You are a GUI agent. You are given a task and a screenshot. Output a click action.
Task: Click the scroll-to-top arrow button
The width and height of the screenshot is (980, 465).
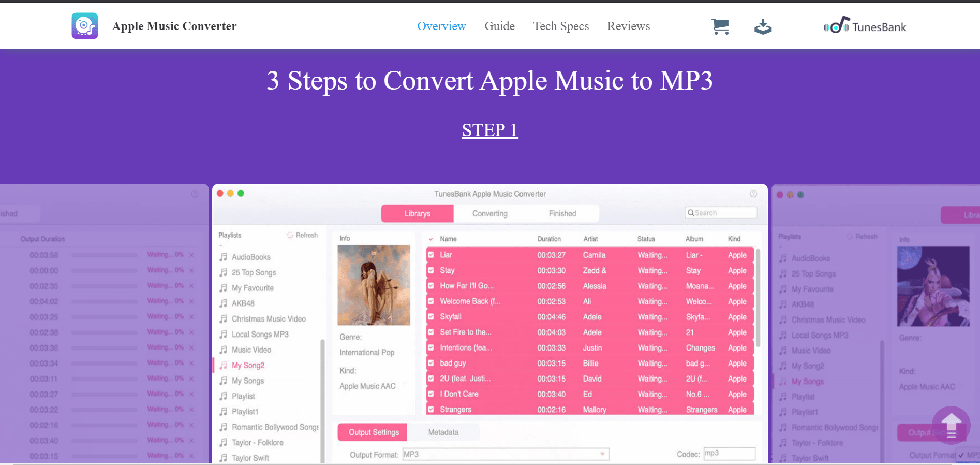pos(951,426)
